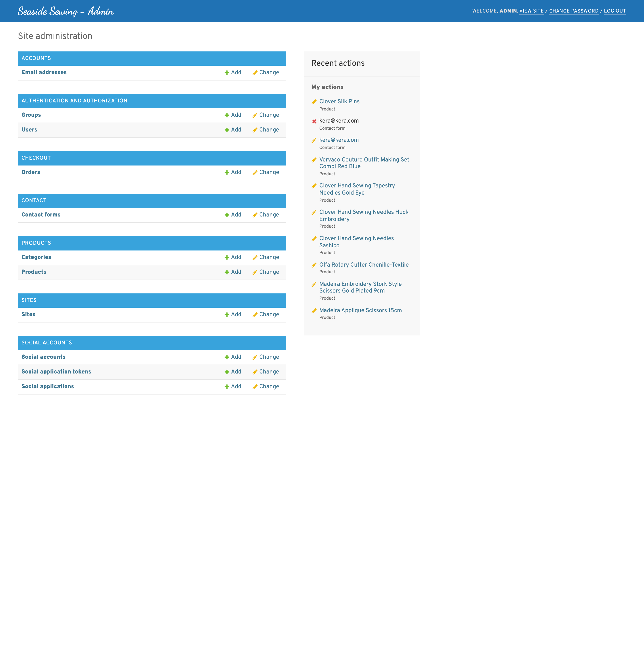
Task: Open the Groups model link
Action: [31, 115]
